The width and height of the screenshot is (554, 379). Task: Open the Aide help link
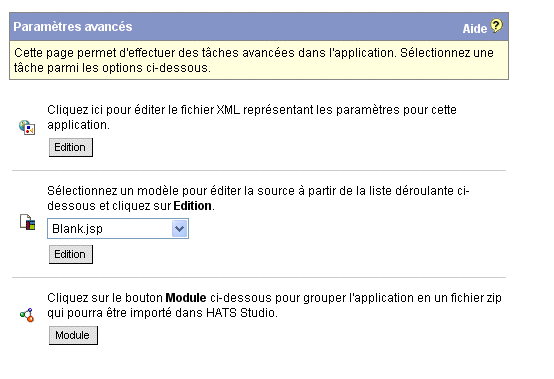(475, 29)
